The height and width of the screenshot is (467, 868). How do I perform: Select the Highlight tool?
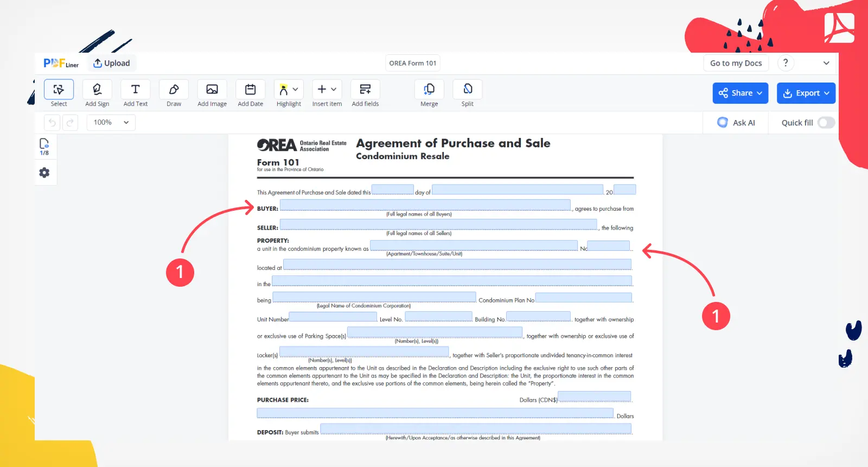tap(284, 89)
